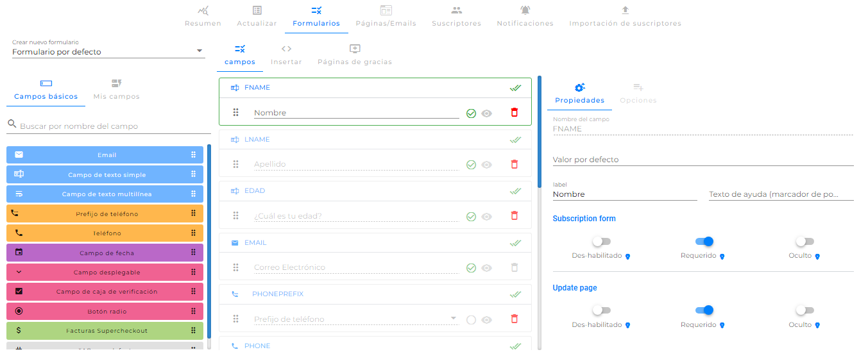The height and width of the screenshot is (352, 868).
Task: Toggle visibility eye of Nombre field
Action: (487, 113)
